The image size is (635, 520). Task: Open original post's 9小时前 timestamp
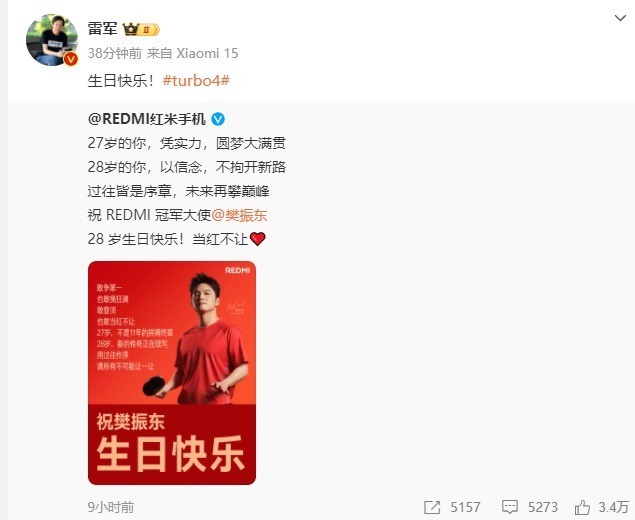pyautogui.click(x=111, y=507)
